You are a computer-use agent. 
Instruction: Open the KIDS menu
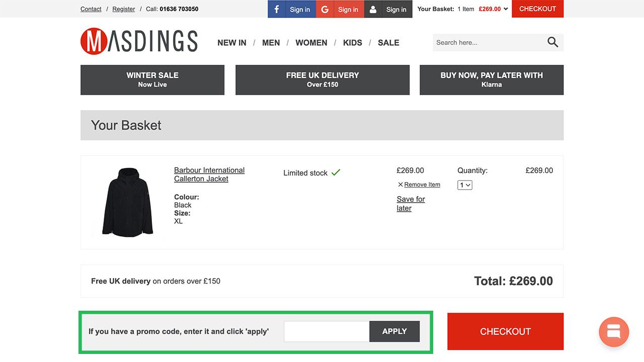coord(353,43)
